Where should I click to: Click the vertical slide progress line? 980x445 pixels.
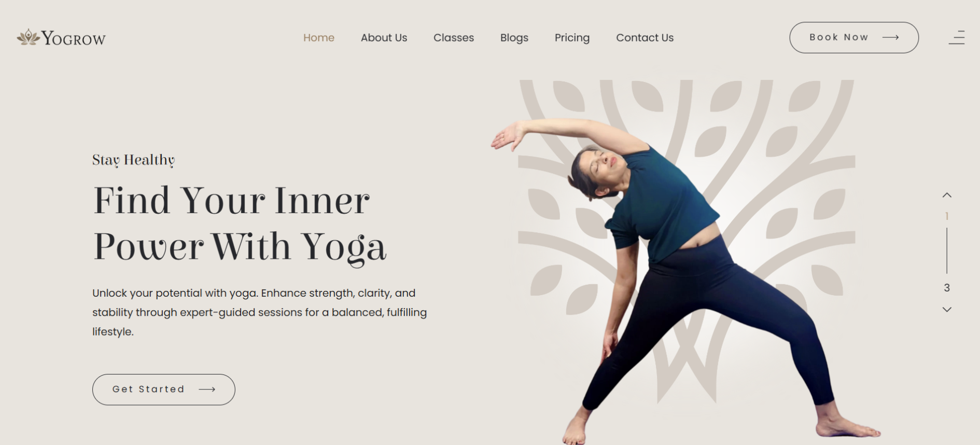click(x=947, y=251)
